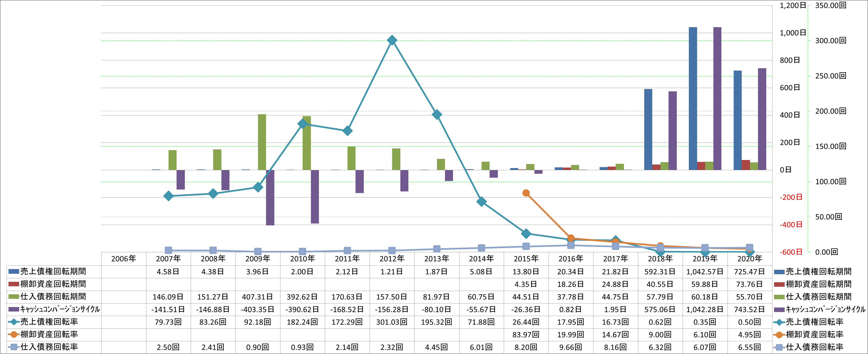Viewport: 868px width, 354px height.
Task: Click the light-blue square 仕入債務回転率 legend marker on left
Action: [13, 347]
